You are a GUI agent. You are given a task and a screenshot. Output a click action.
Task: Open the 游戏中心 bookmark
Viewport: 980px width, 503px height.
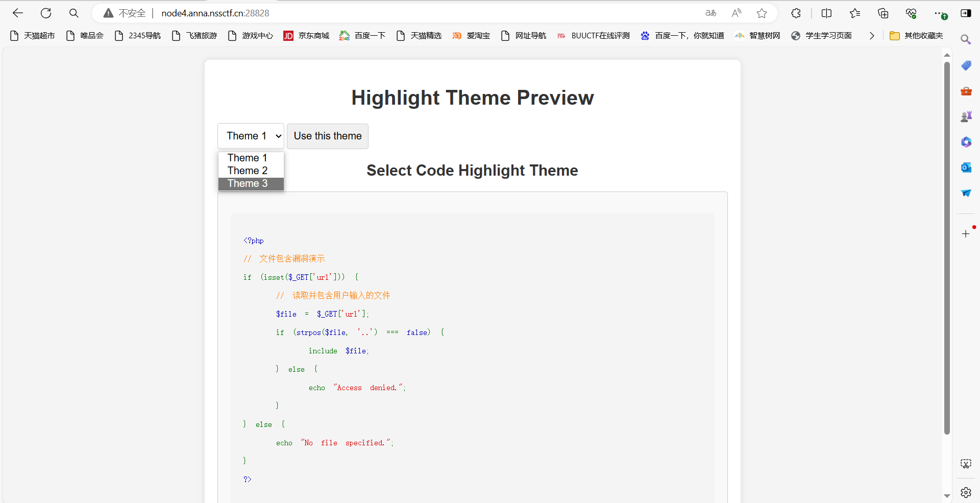251,36
